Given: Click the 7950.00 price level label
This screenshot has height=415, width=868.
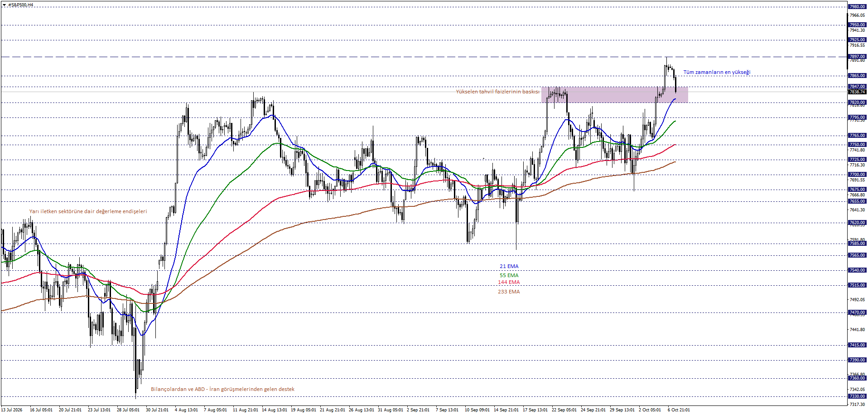Looking at the screenshot, I should point(857,25).
